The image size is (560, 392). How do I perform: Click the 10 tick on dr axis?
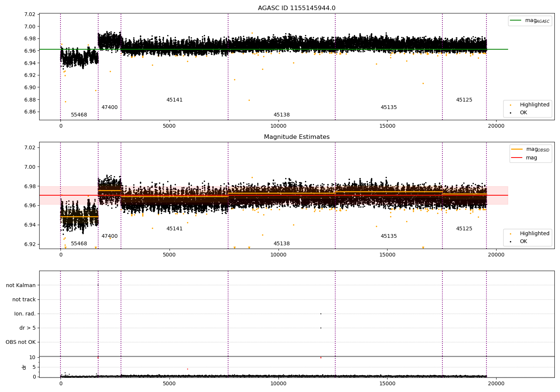tap(32, 358)
